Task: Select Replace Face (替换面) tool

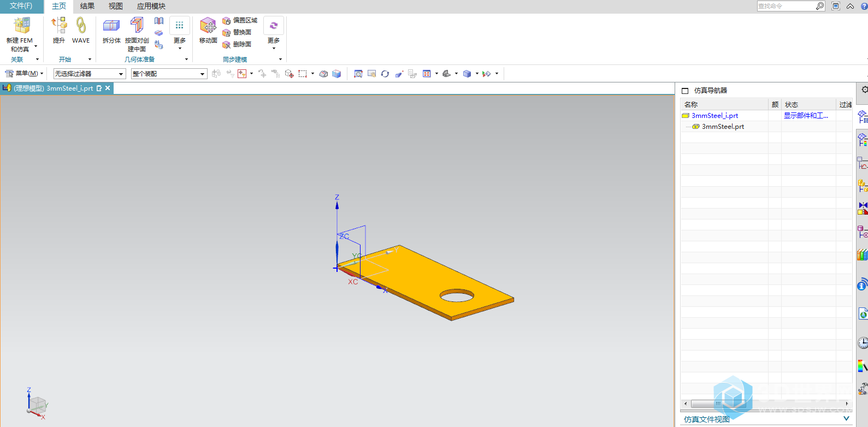Action: click(x=237, y=32)
